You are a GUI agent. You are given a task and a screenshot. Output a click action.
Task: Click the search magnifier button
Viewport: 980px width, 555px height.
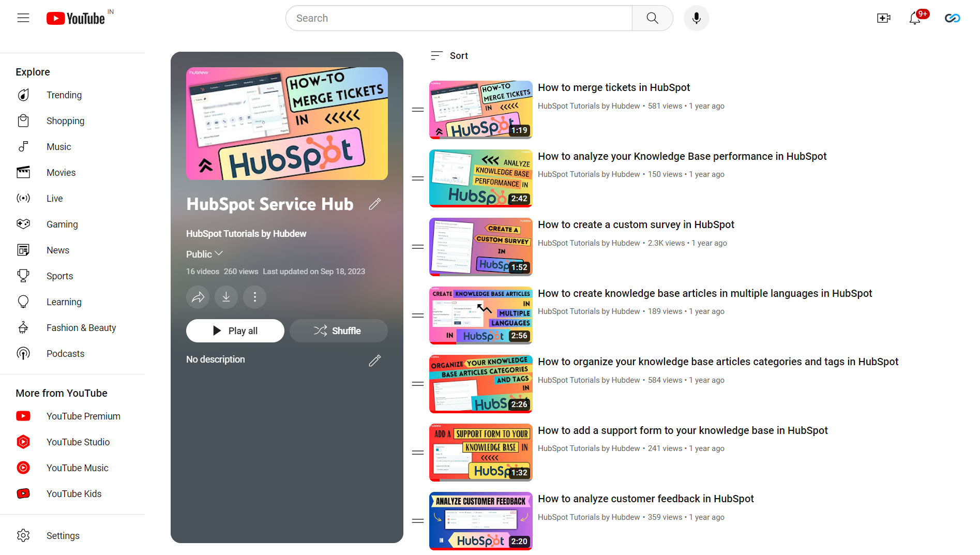pyautogui.click(x=652, y=18)
